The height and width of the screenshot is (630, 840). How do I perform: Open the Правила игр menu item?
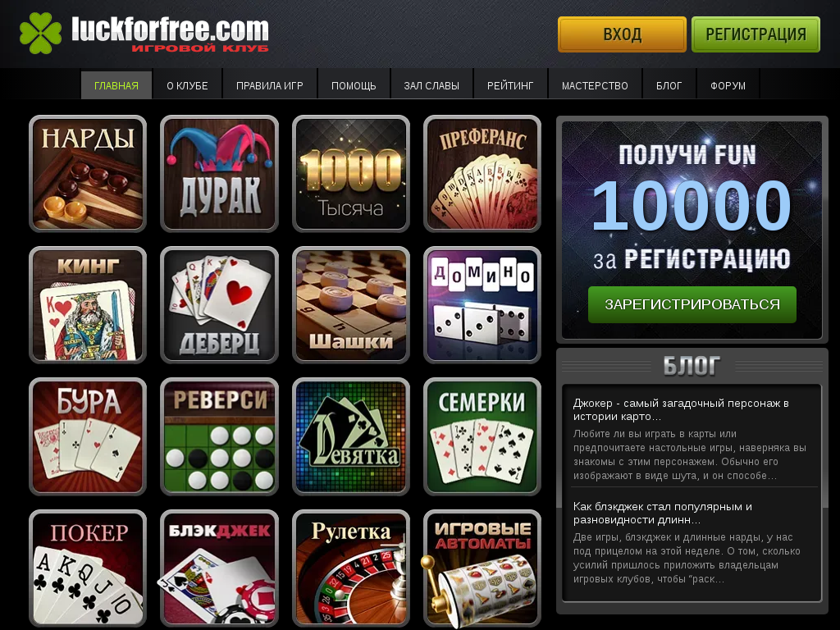269,84
